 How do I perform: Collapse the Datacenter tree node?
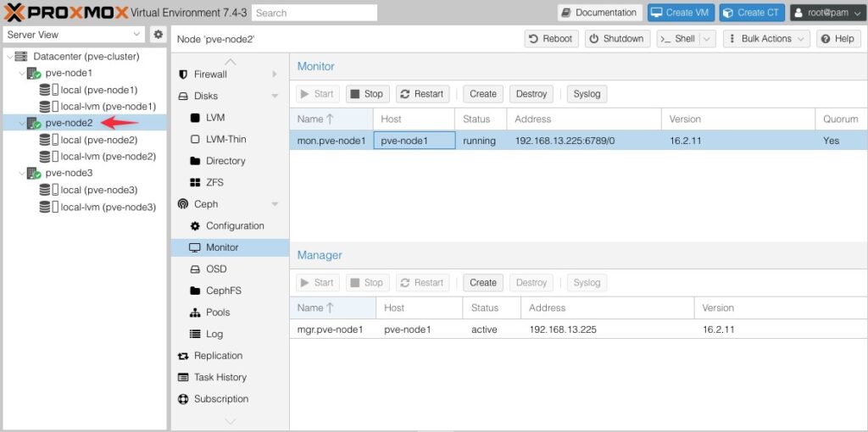(10, 57)
